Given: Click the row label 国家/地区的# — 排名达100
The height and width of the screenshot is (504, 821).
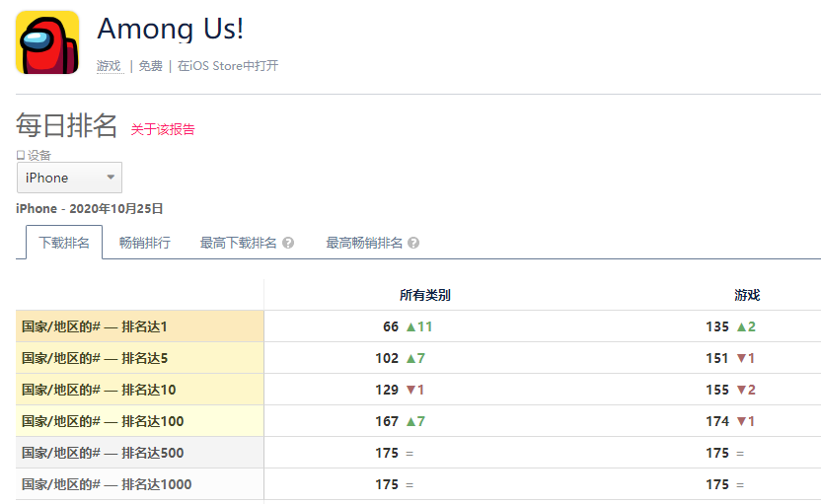Looking at the screenshot, I should 103,421.
